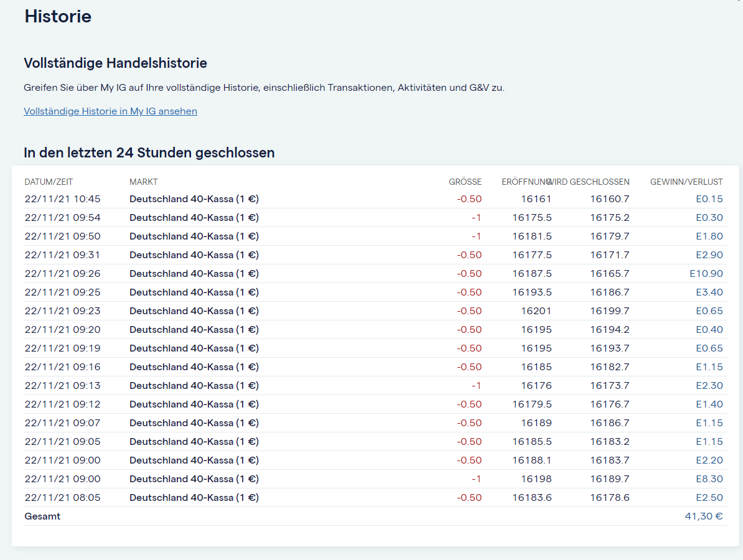Select date cell 22/11/21 09:05
743x560 pixels.
pos(63,442)
